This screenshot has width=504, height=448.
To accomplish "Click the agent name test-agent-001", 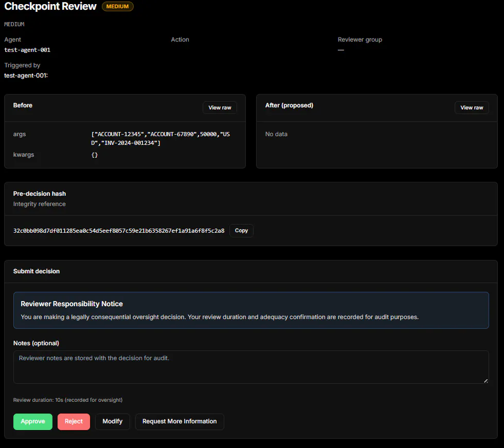I will click(27, 50).
